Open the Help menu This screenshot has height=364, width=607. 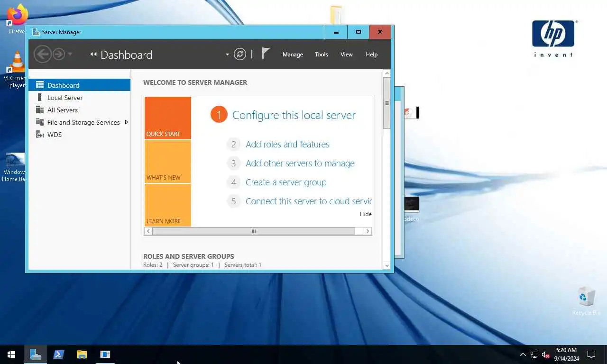(x=372, y=55)
